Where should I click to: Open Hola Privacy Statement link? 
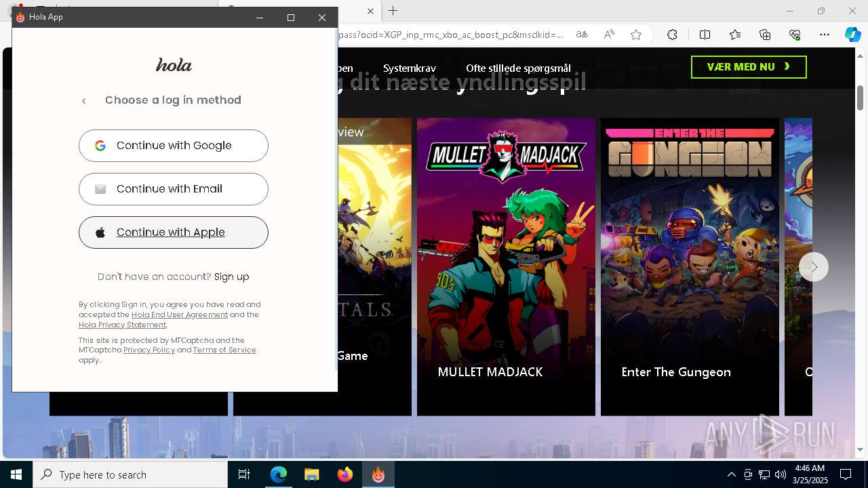tap(122, 325)
